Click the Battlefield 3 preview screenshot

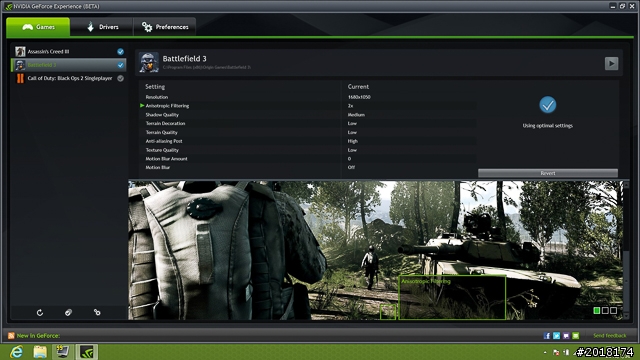point(376,250)
